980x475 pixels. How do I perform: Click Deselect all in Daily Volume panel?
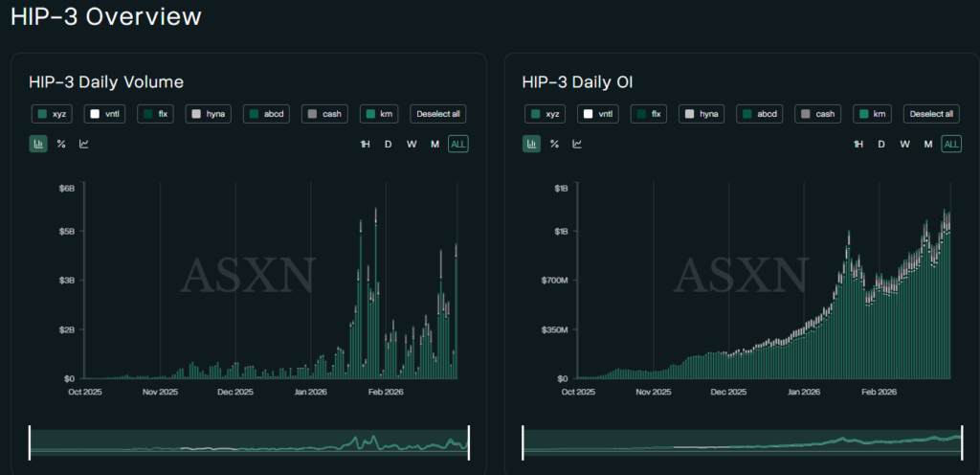pos(439,114)
